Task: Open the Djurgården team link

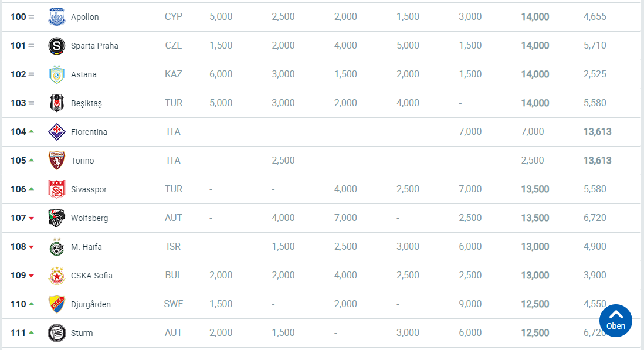Action: [91, 304]
